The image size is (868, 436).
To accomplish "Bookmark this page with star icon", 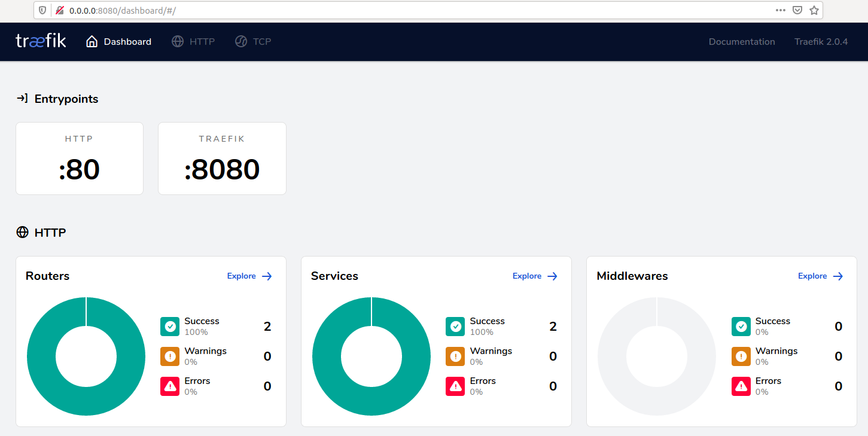I will pos(814,10).
